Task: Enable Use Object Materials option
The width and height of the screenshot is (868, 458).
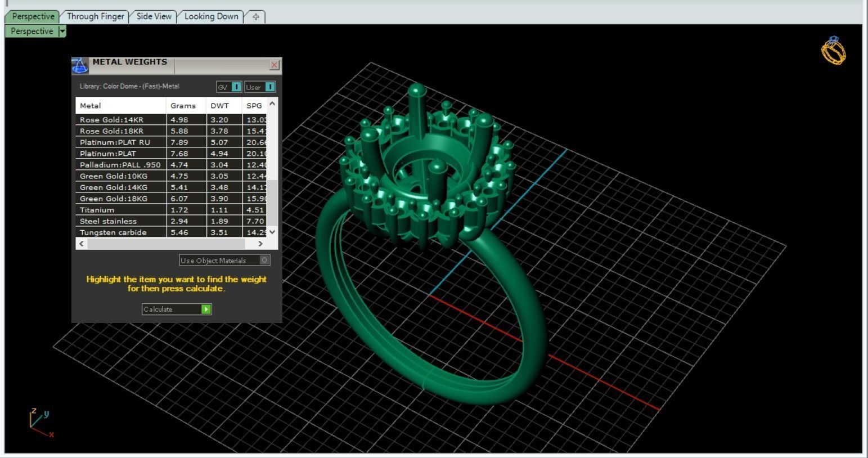Action: 265,261
